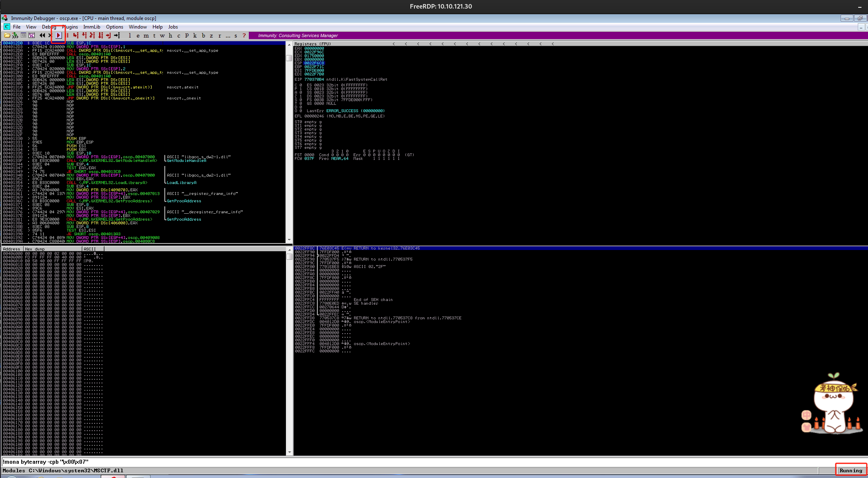
Task: Show hardware breakpoints via 'z' button
Action: coord(211,35)
